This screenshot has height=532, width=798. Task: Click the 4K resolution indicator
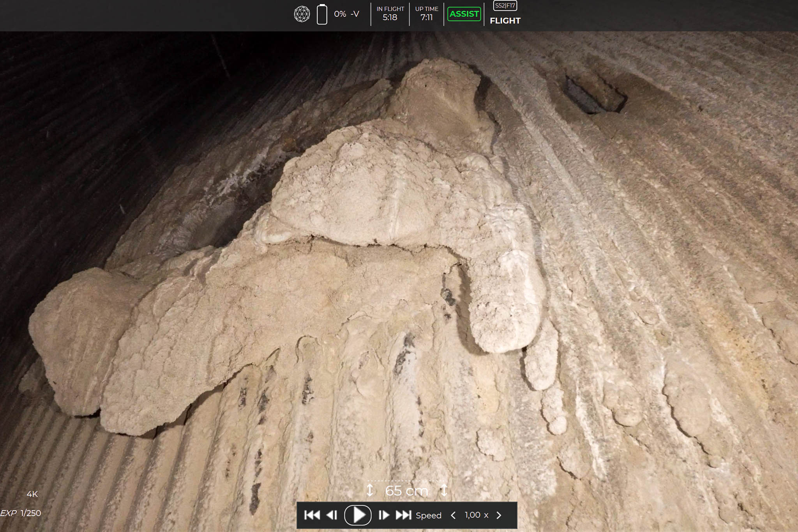32,494
